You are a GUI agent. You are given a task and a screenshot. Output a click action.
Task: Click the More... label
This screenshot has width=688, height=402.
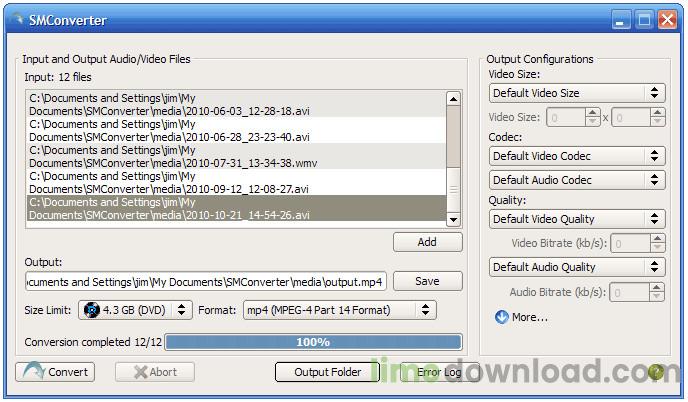point(530,317)
